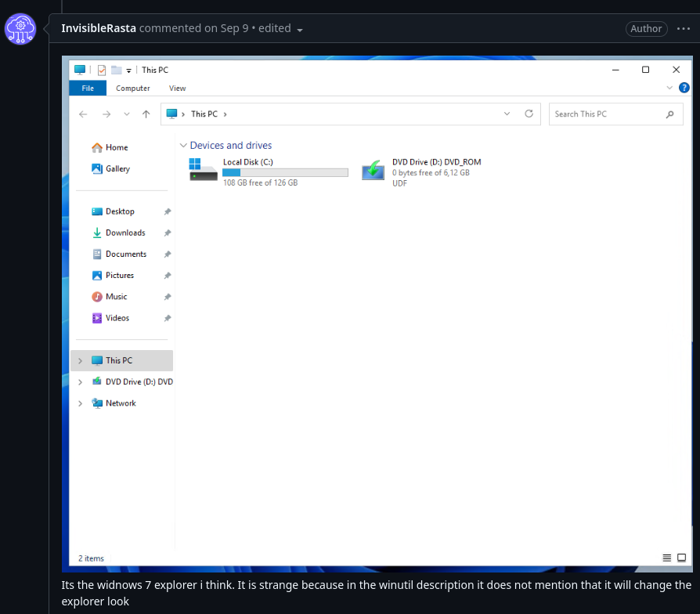Toggle the checkbox icon in the quick access toolbar

[x=100, y=70]
